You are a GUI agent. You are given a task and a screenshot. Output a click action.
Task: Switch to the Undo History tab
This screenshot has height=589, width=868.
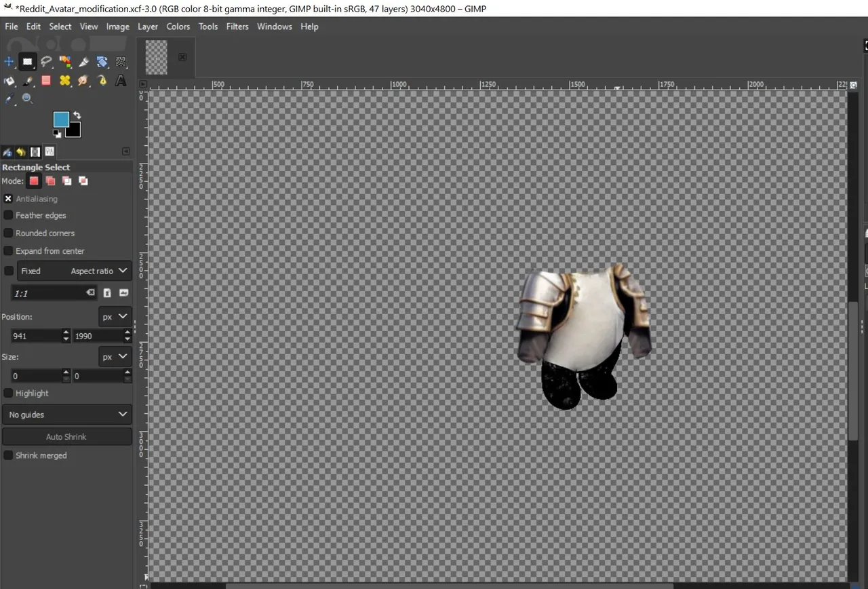21,152
